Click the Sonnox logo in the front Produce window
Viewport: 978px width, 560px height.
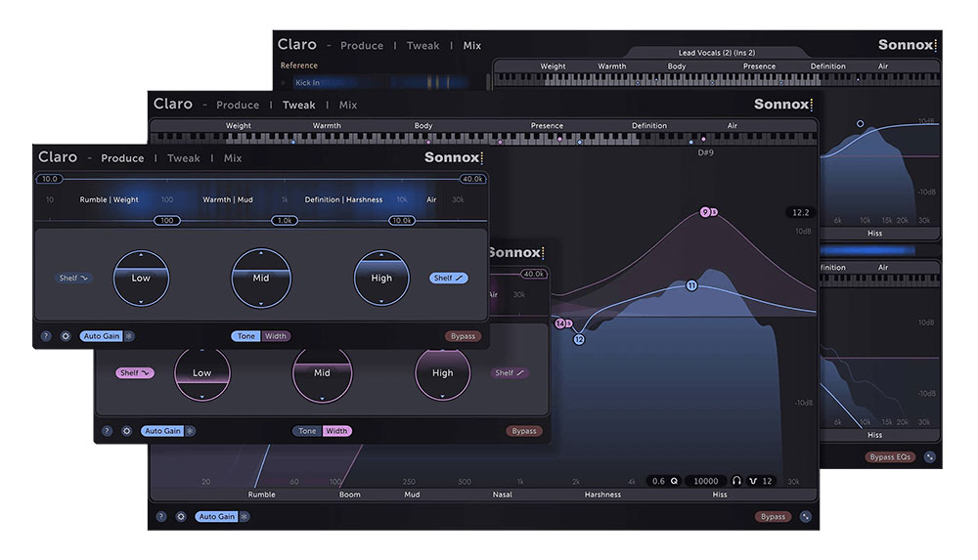[x=454, y=157]
